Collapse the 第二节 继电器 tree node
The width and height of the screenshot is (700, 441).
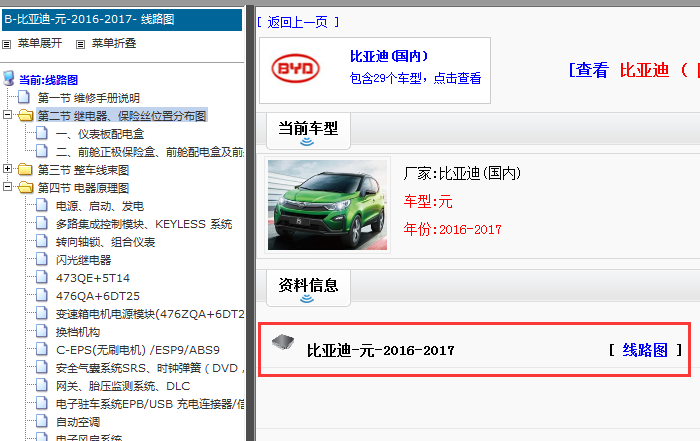[7, 115]
